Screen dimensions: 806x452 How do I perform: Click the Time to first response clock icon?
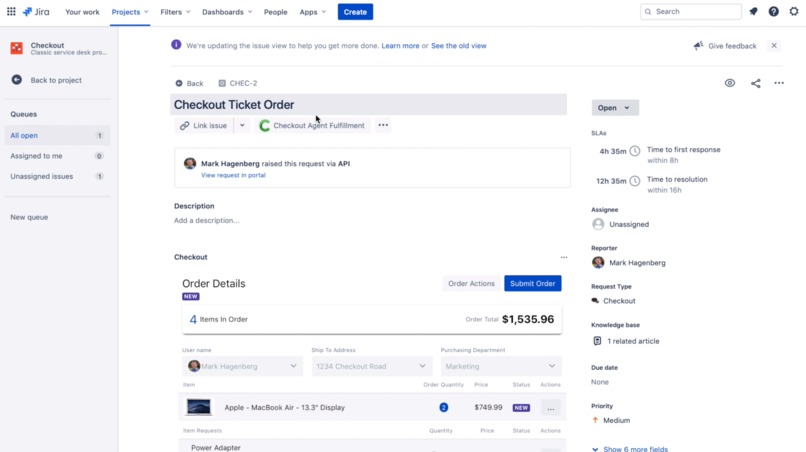click(x=635, y=151)
